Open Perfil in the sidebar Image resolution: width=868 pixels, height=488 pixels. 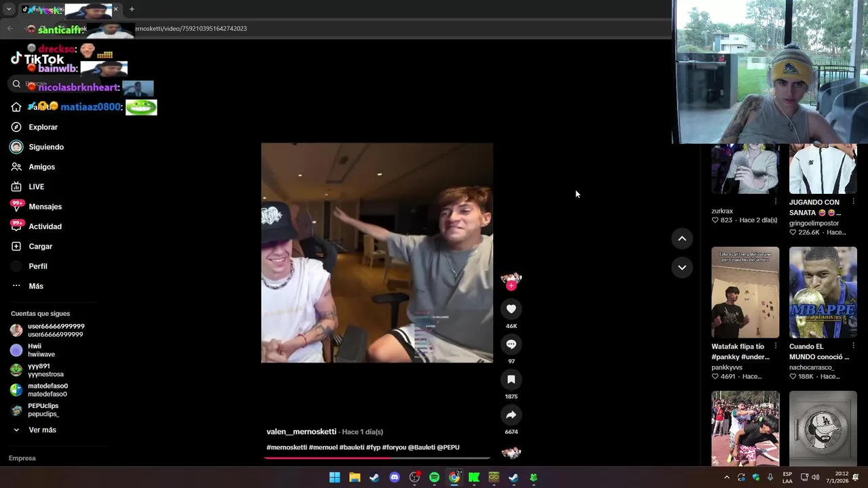coord(38,266)
